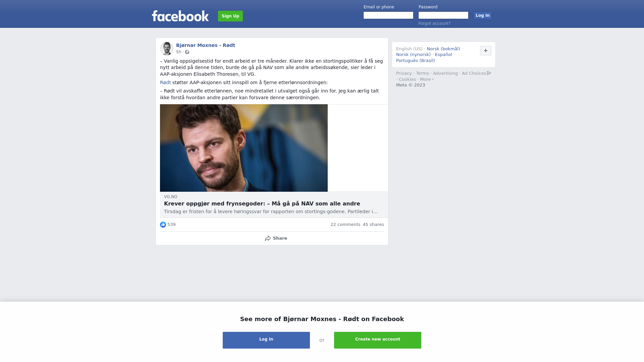This screenshot has width=644, height=362.
Task: View the 22 comments on post
Action: [x=345, y=225]
